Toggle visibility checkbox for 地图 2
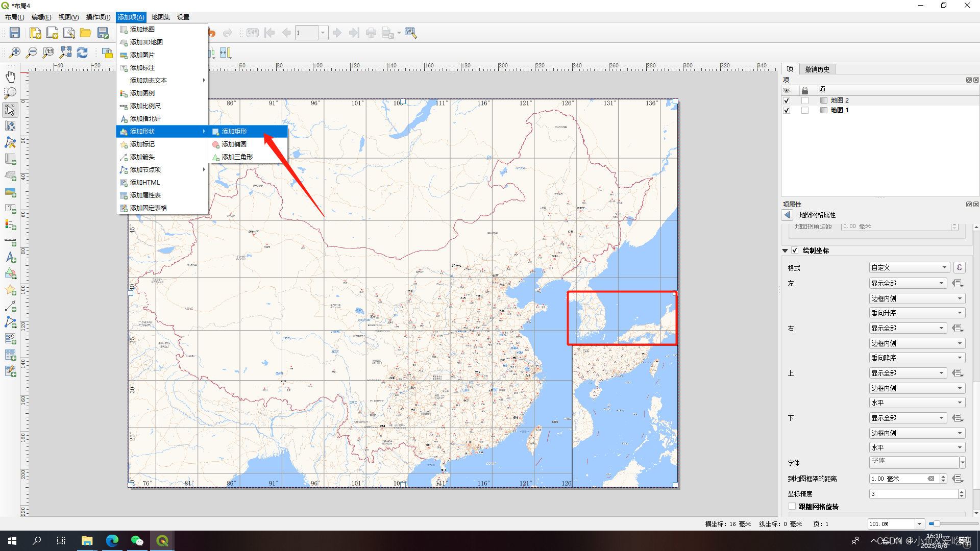The height and width of the screenshot is (551, 980). coord(787,101)
